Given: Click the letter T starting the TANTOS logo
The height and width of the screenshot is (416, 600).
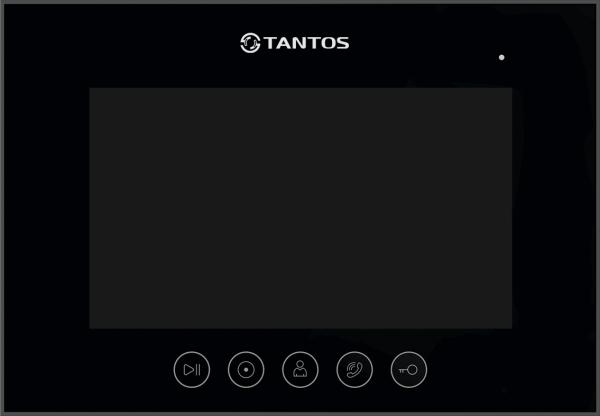Looking at the screenshot, I should tap(270, 43).
